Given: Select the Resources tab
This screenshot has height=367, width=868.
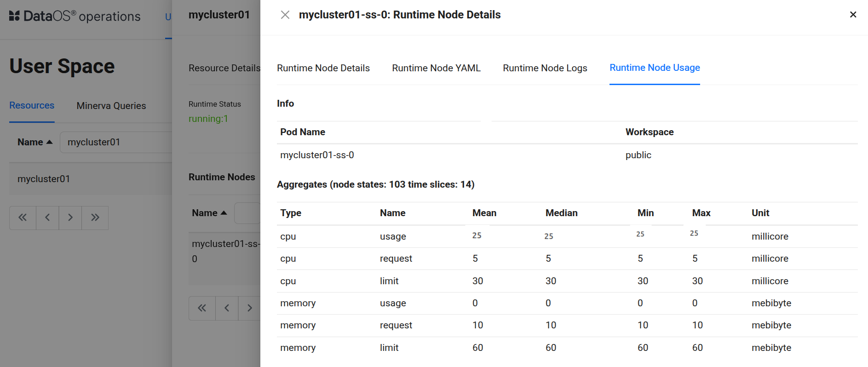Looking at the screenshot, I should [x=32, y=105].
